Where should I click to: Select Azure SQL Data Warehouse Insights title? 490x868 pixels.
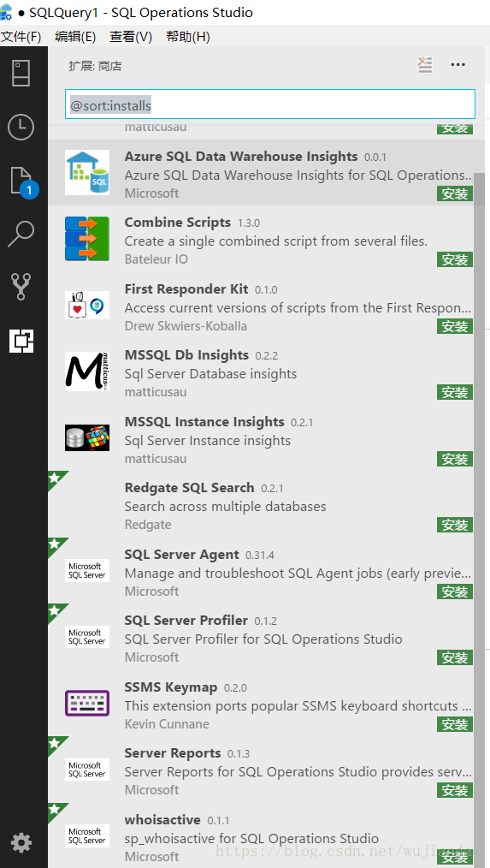[241, 157]
